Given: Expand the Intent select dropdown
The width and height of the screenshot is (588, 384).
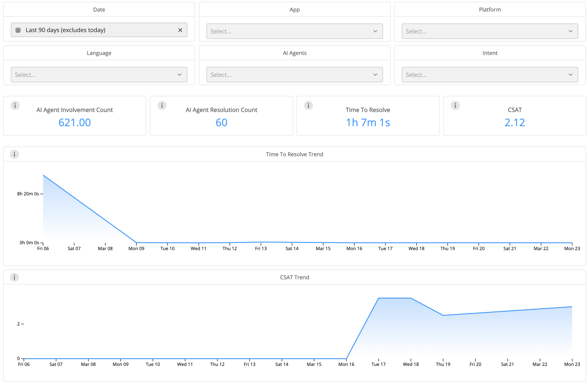Looking at the screenshot, I should [x=489, y=75].
